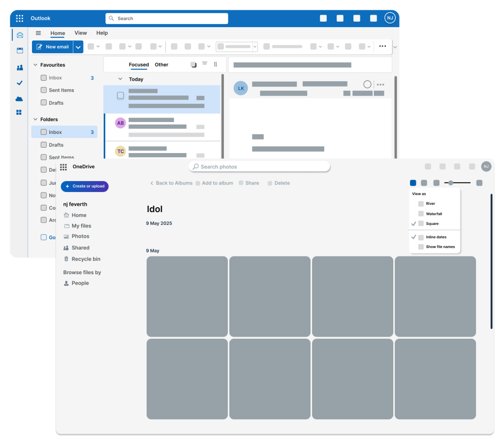This screenshot has height=444, width=504.
Task: Switch to the Other inbox tab
Action: point(161,64)
